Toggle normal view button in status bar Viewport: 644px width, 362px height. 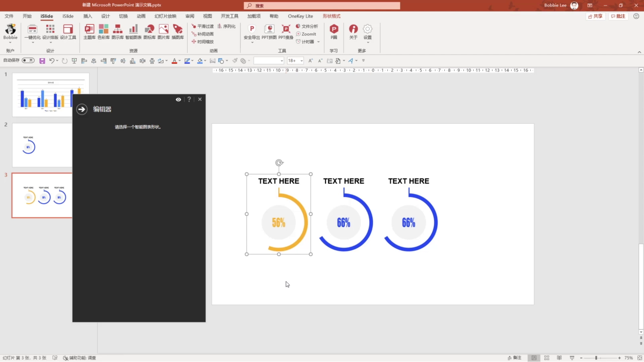(x=533, y=358)
